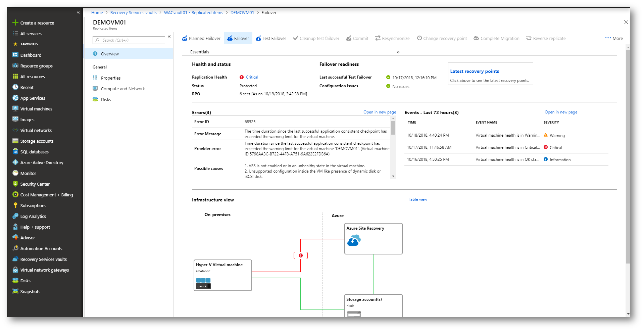Click the resource menu Search field
644x331 pixels.
(x=129, y=40)
